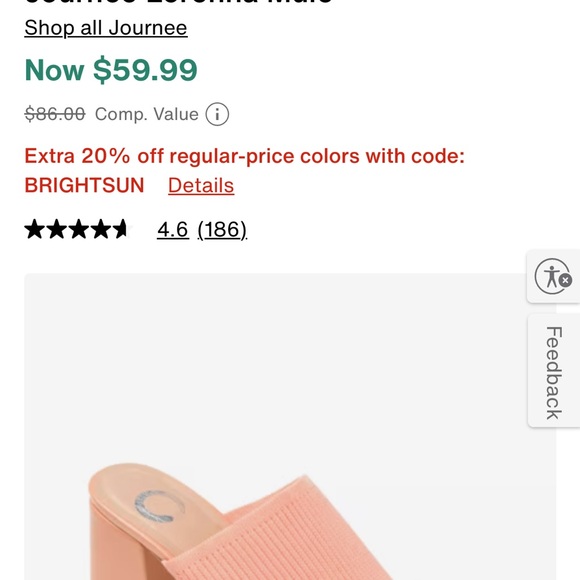
Task: Open the Feedback side tab
Action: point(554,371)
